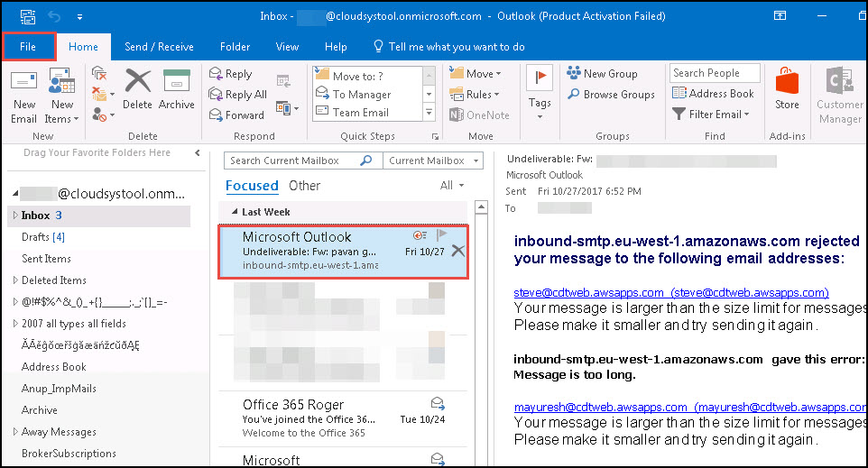
Task: Create a New Email
Action: tap(23, 96)
